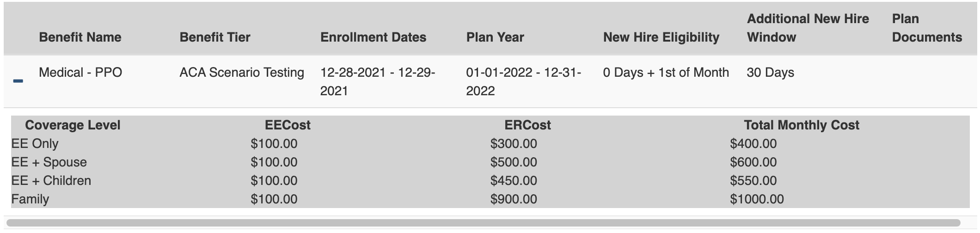The image size is (980, 233).
Task: Click the Plan Year column header
Action: (x=495, y=37)
